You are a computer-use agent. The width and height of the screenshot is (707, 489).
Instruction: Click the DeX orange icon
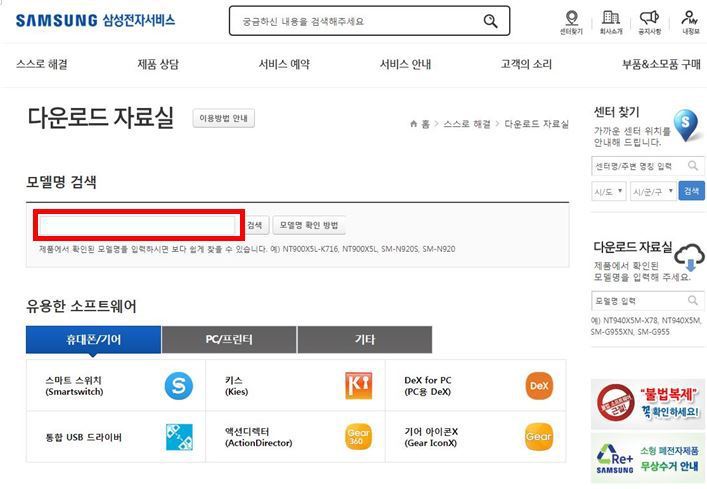(x=539, y=386)
